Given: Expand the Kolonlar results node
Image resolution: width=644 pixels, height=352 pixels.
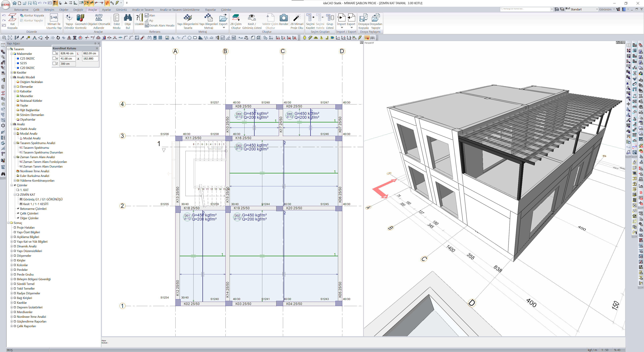Looking at the screenshot, I should coord(12,265).
